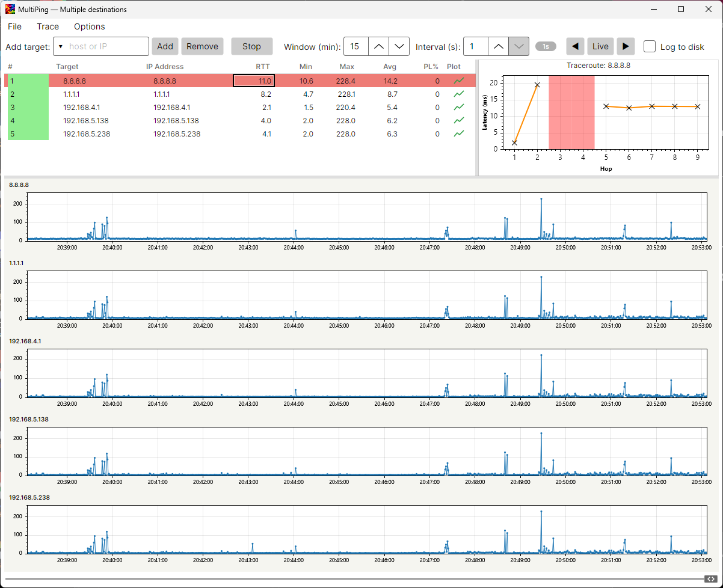Screen dimensions: 723x588
Task: Click the plot icon for 8.8.8.8 row
Action: click(x=459, y=81)
